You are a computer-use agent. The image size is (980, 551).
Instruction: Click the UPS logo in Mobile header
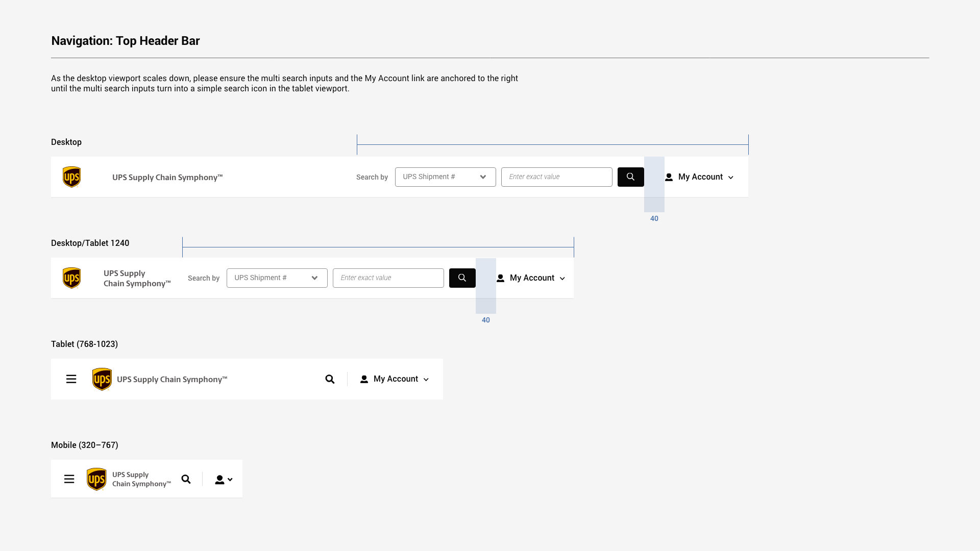(96, 479)
